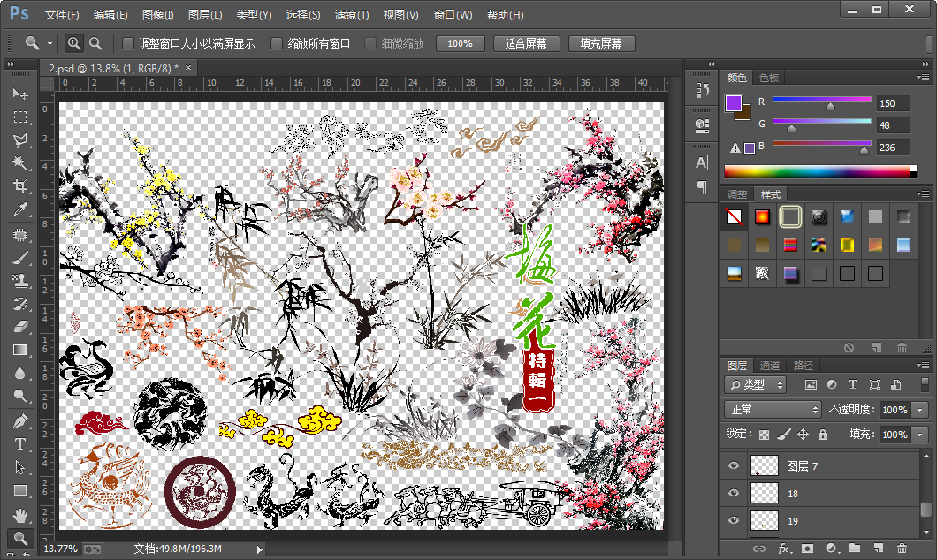Click the Zoom Out mode icon
937x560 pixels.
point(95,43)
